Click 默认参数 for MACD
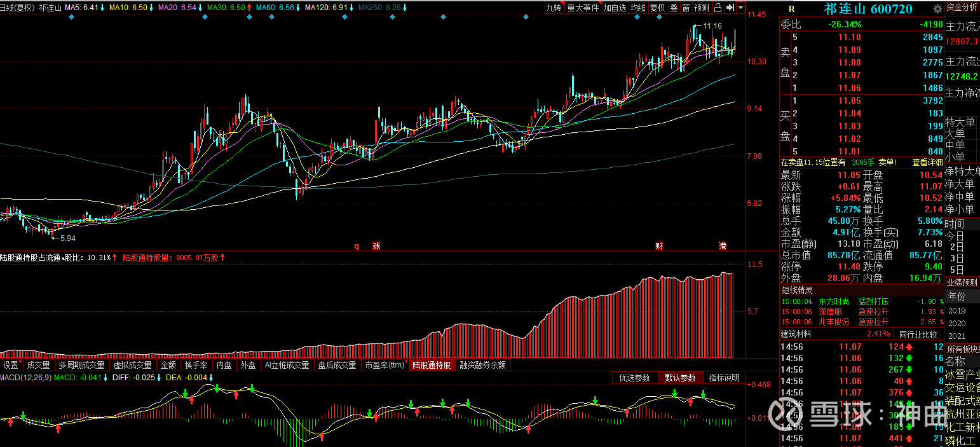The height and width of the screenshot is (447, 980). (x=680, y=378)
